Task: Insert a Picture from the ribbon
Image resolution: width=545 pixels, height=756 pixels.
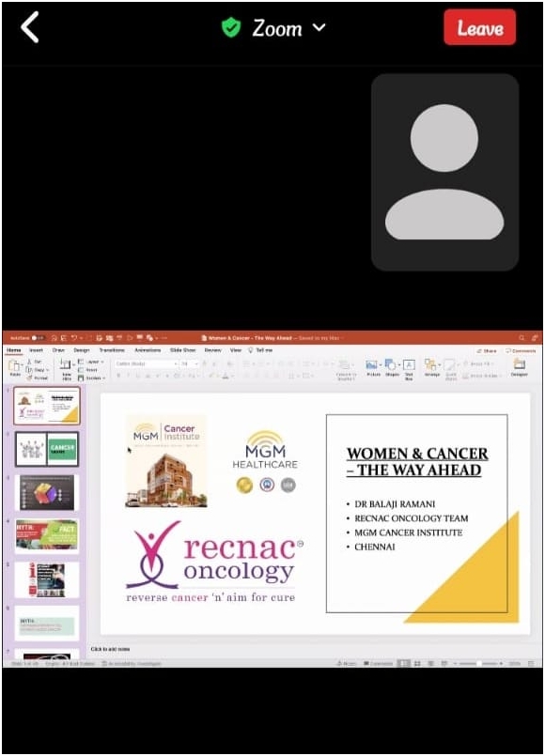Action: (x=373, y=367)
